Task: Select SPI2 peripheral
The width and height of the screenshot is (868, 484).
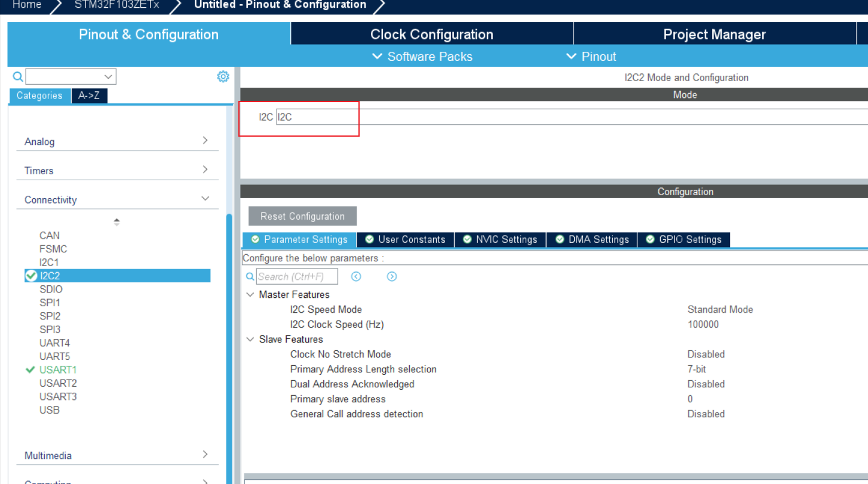Action: pos(50,316)
